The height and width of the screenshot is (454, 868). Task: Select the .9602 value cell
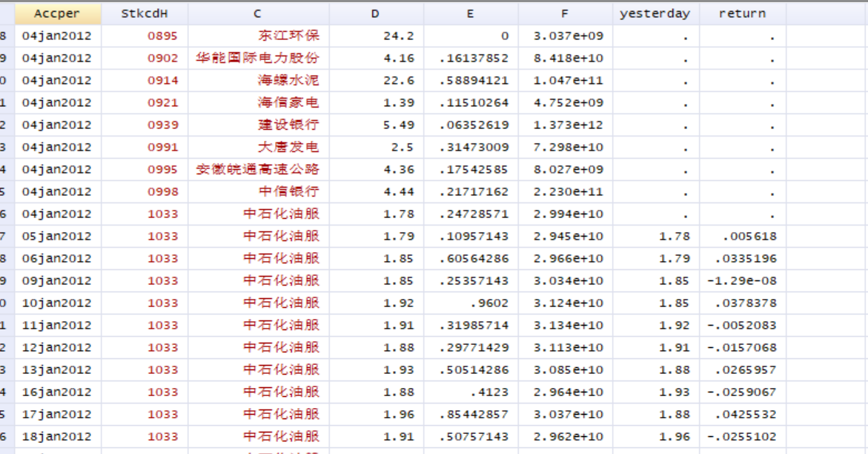pyautogui.click(x=471, y=303)
